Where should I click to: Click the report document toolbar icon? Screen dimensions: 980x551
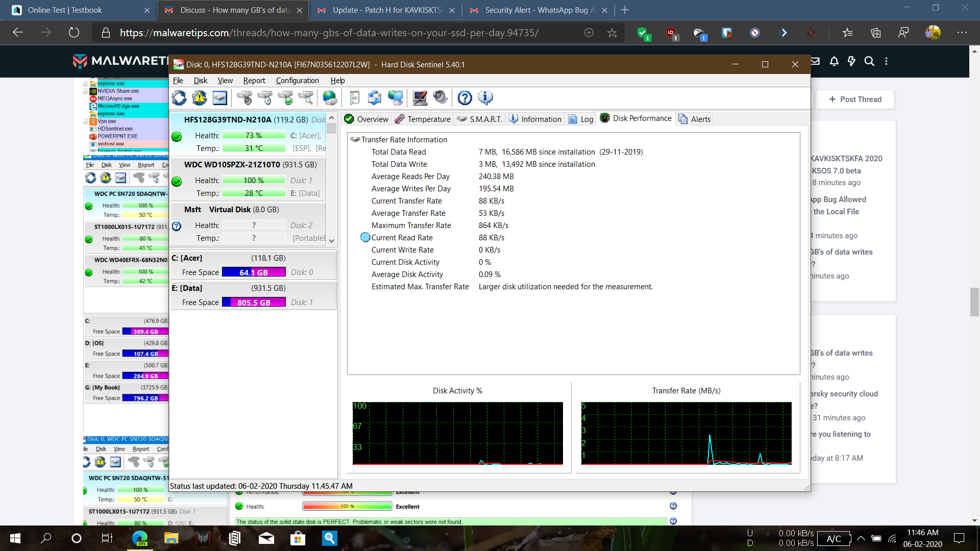pos(354,97)
